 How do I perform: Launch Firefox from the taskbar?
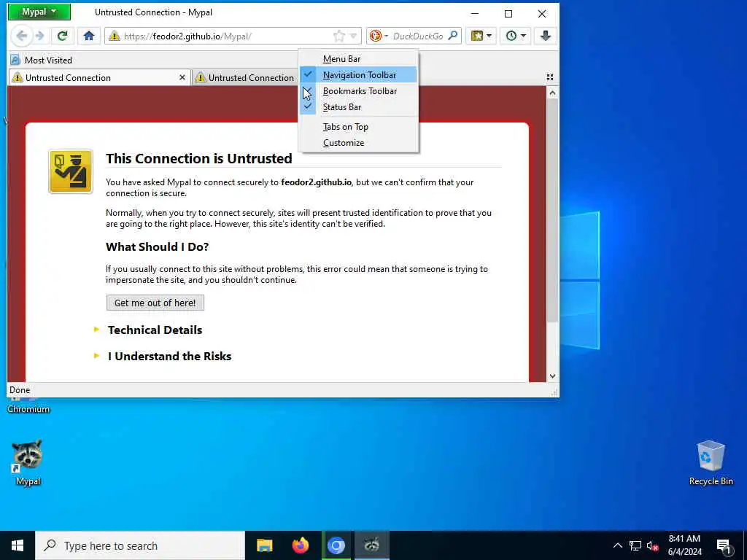click(300, 545)
